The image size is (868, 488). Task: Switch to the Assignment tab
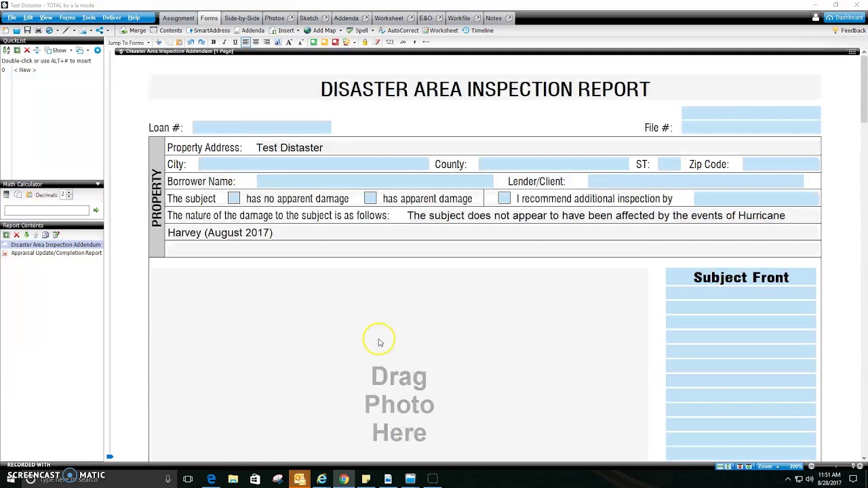[x=178, y=18]
